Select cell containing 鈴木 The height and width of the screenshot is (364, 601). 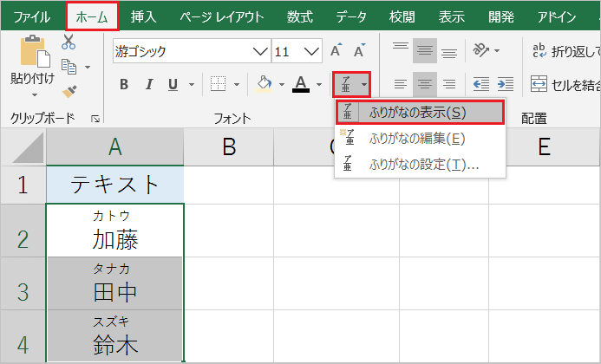[x=115, y=336]
